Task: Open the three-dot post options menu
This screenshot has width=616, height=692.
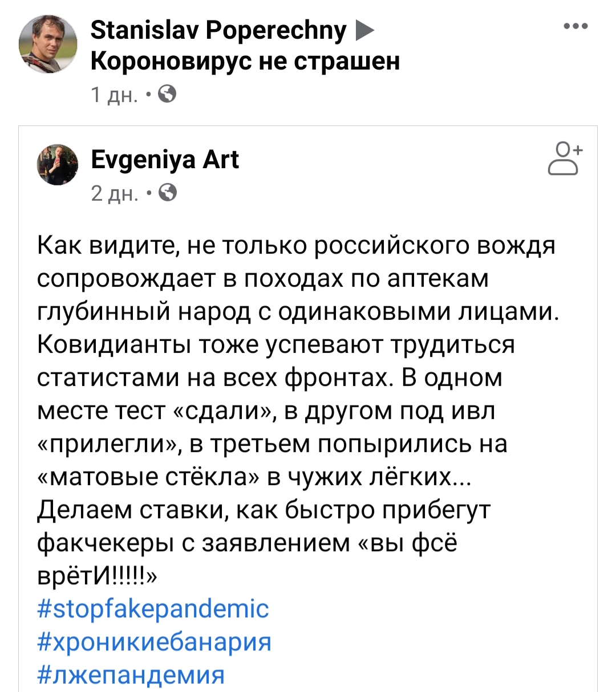Action: [x=575, y=26]
